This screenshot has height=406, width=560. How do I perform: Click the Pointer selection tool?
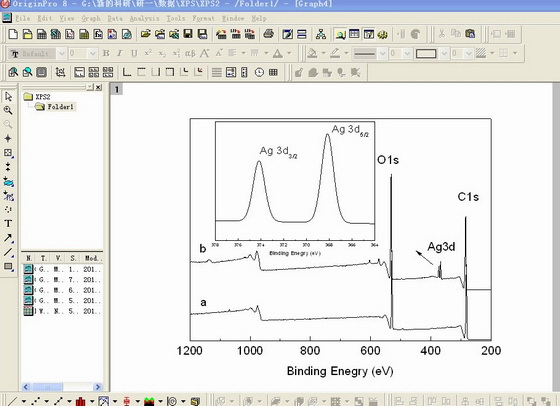(8, 96)
